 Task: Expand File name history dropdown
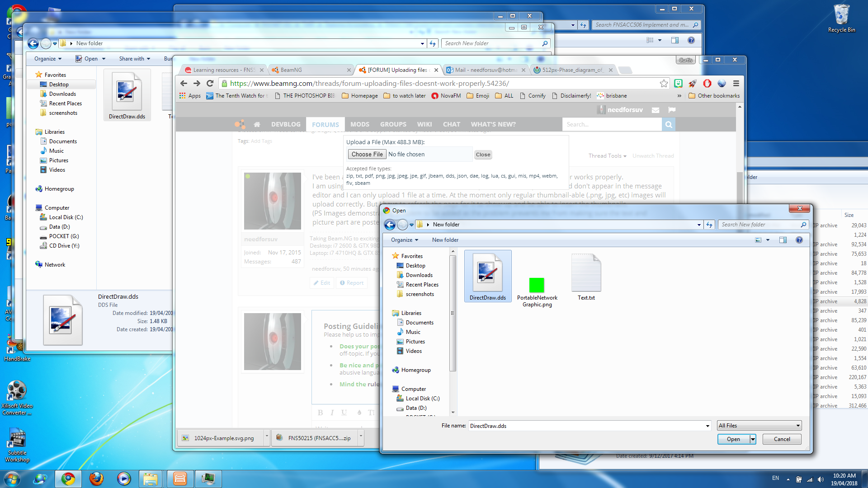coord(708,426)
